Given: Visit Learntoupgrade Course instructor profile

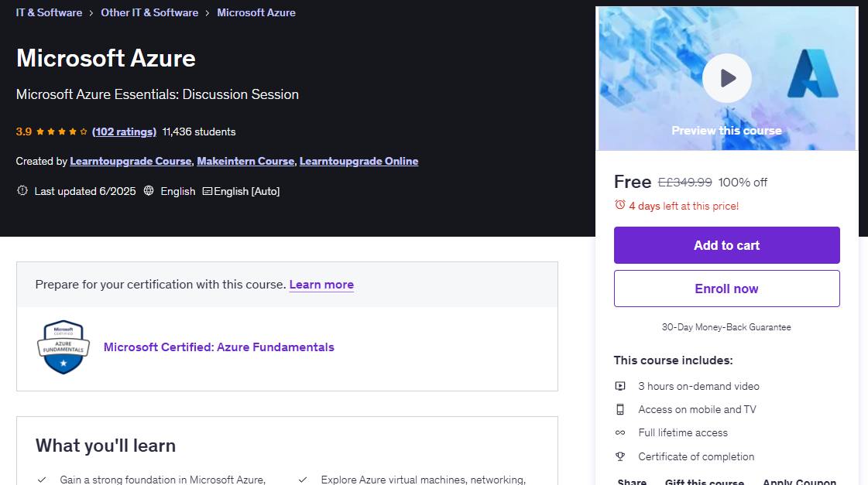Looking at the screenshot, I should (131, 161).
